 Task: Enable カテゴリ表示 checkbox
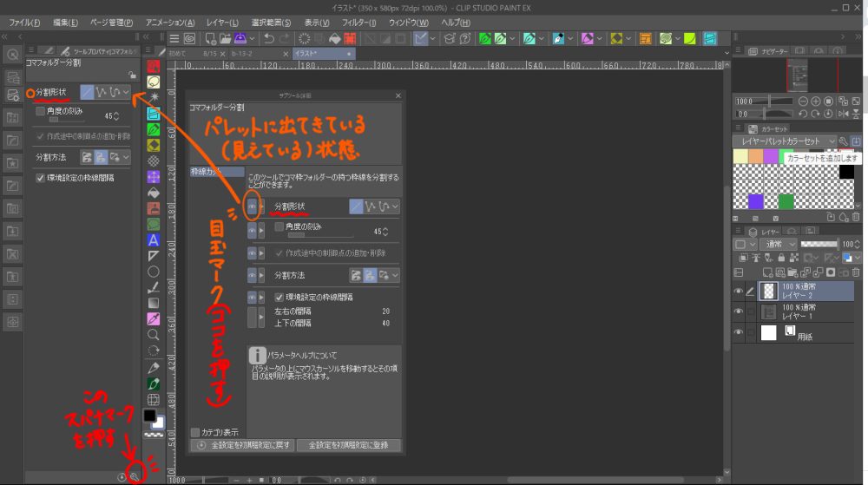click(x=194, y=432)
